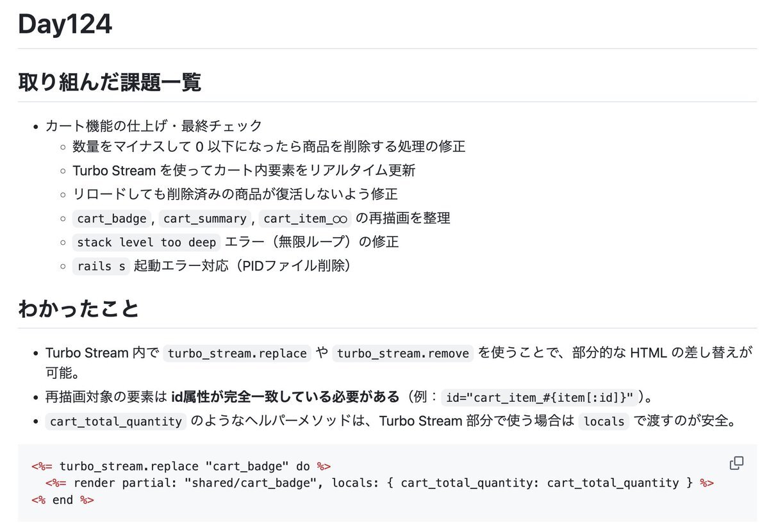Screen dimensions: 769x532
Task: Click the カート機能の仕上げ・最終チェック bullet
Action: [x=154, y=126]
